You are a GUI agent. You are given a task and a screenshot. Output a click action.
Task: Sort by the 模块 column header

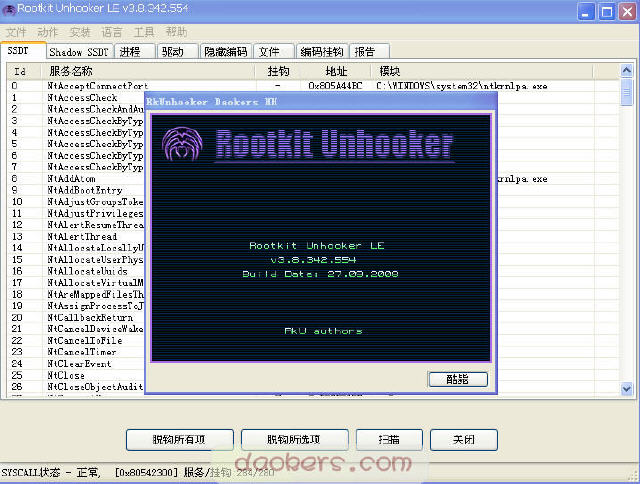point(482,71)
